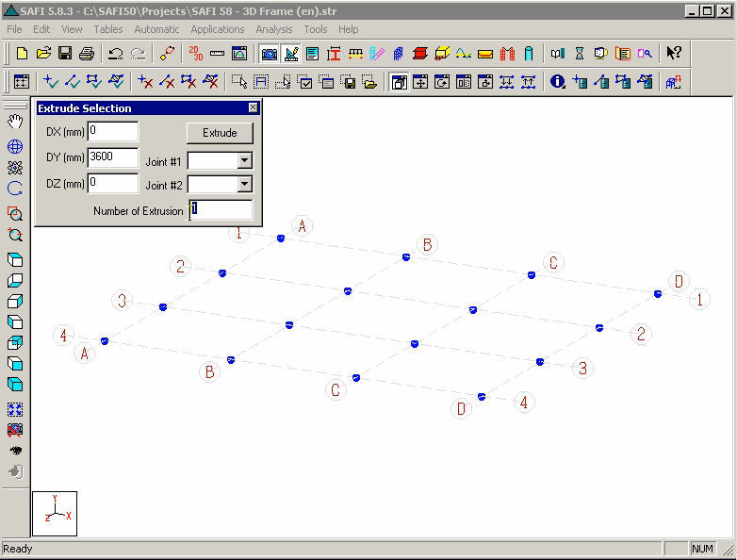Screen dimensions: 737x560
Task: Undo the last action
Action: point(115,53)
